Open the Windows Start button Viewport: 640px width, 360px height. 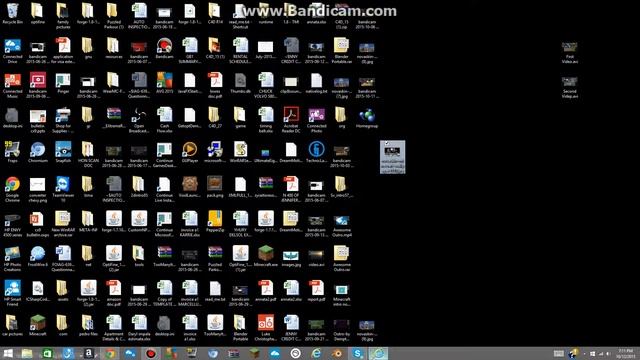click(8, 353)
